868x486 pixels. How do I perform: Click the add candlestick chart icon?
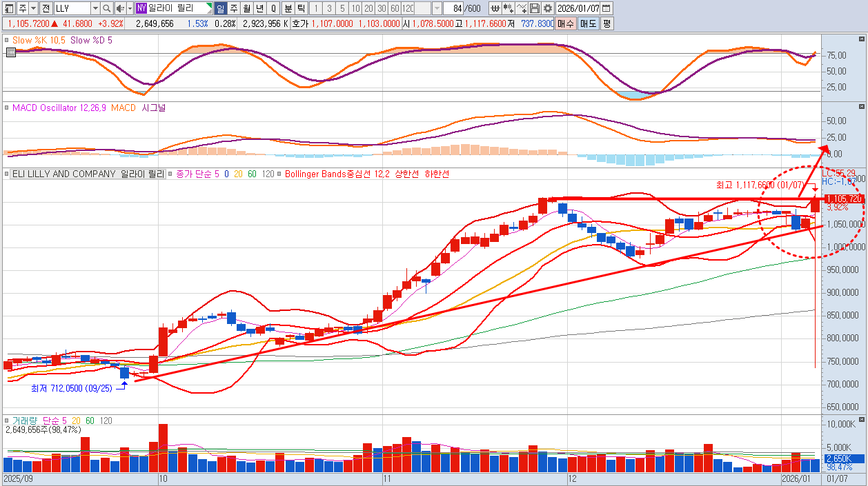(509, 8)
